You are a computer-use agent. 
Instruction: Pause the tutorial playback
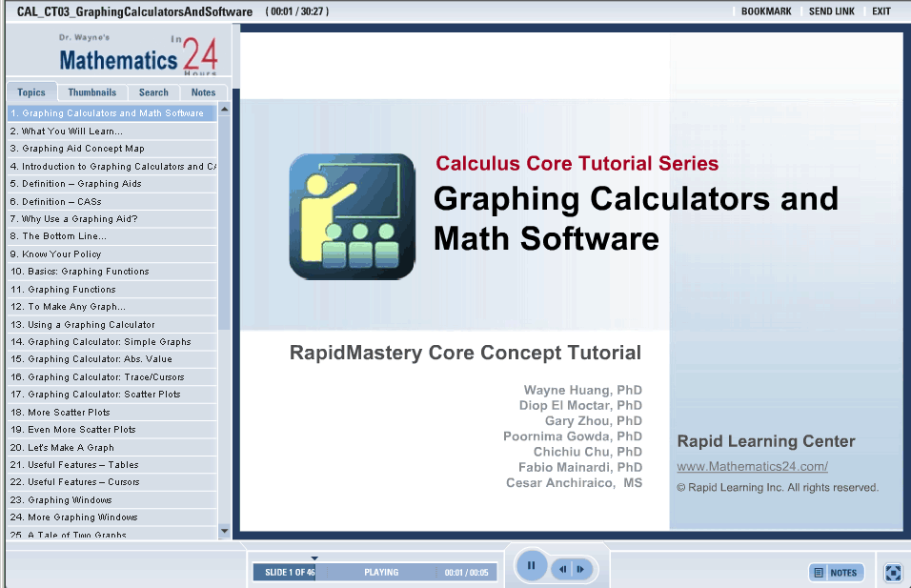click(532, 566)
